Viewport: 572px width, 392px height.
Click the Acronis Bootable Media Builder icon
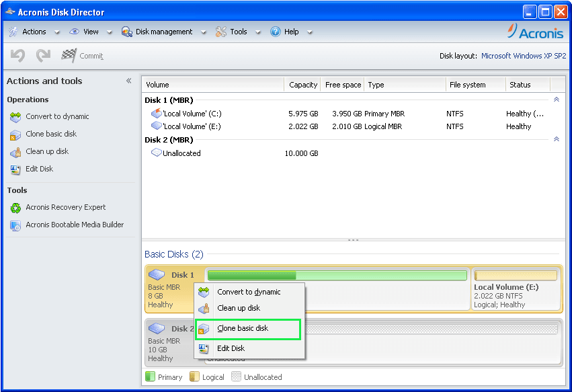tap(15, 225)
